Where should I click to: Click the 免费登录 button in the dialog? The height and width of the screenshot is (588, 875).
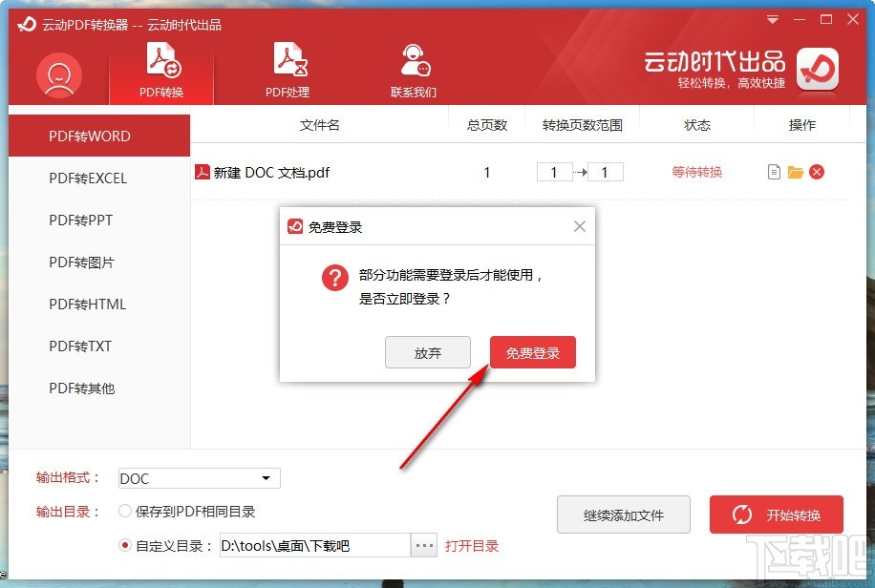pyautogui.click(x=532, y=352)
